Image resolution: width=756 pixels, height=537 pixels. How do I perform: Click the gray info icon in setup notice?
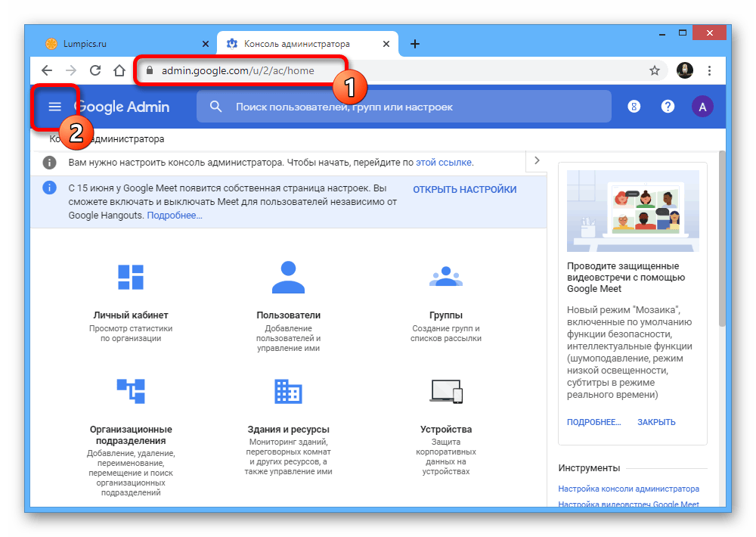[x=49, y=163]
